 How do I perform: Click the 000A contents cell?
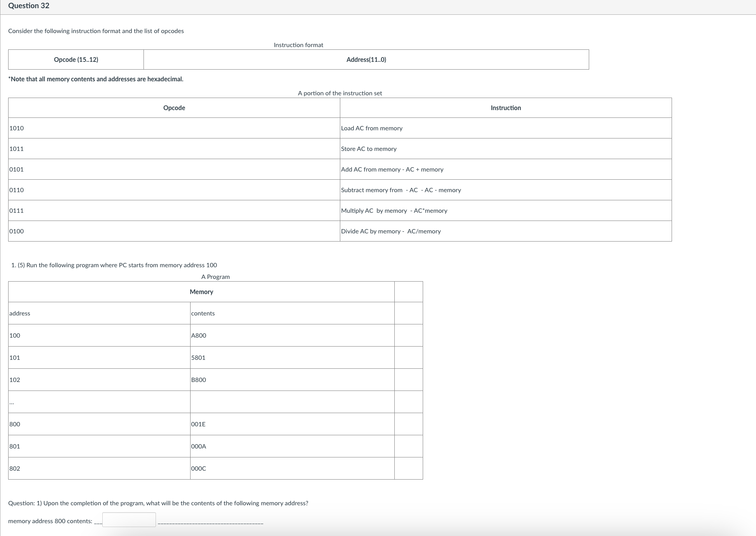(x=199, y=447)
